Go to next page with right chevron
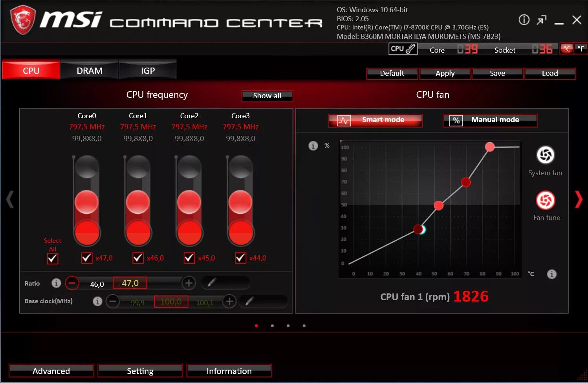This screenshot has width=588, height=383. tap(579, 199)
